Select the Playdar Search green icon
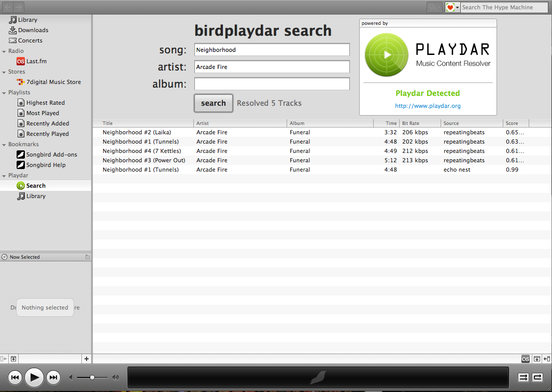 click(x=21, y=186)
